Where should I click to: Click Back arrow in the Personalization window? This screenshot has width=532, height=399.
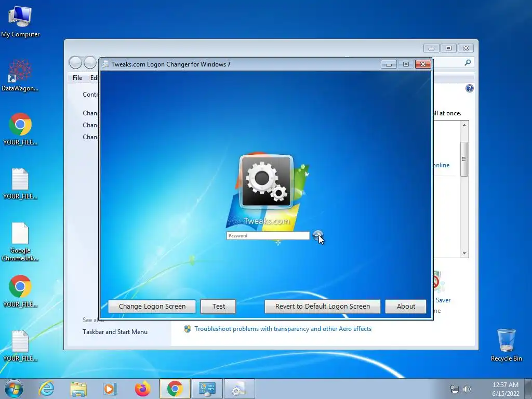point(75,62)
